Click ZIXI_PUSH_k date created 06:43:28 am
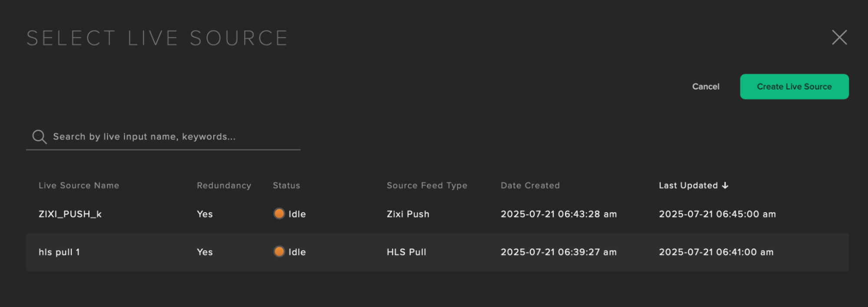Viewport: 868px width, 307px height. [x=558, y=214]
